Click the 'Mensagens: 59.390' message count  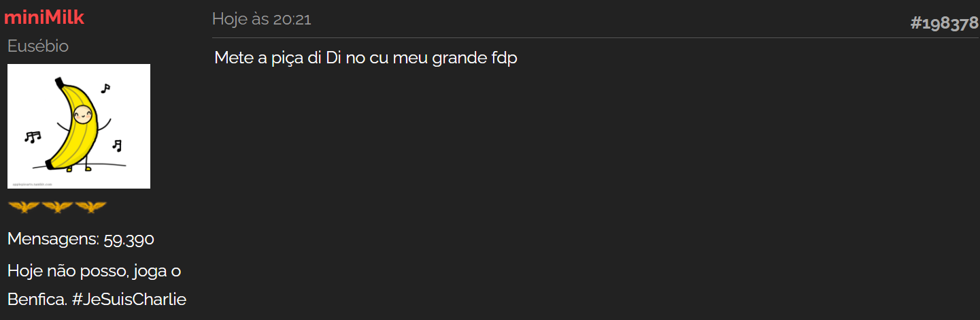pos(81,239)
